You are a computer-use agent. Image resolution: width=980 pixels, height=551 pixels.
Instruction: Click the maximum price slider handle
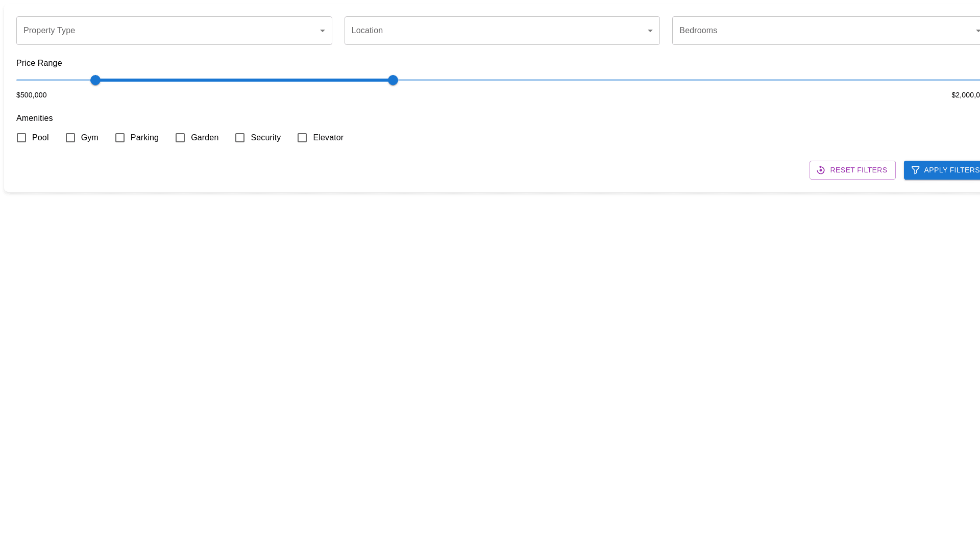click(x=393, y=80)
